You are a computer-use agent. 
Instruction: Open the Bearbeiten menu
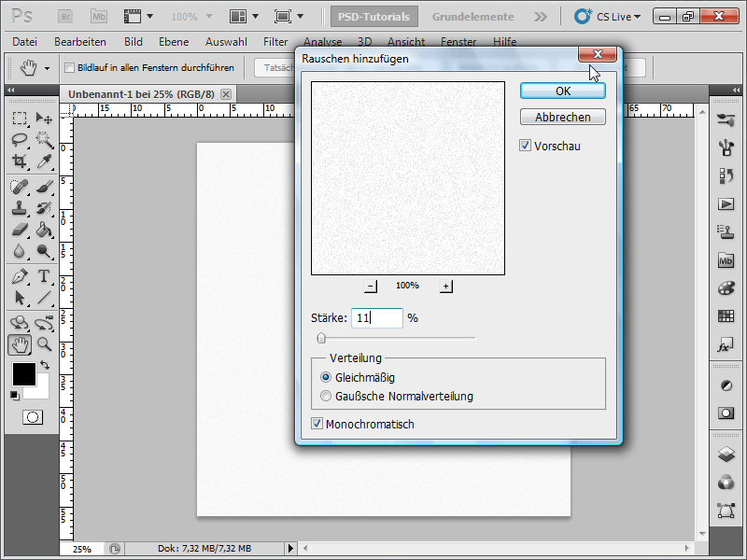pos(80,42)
